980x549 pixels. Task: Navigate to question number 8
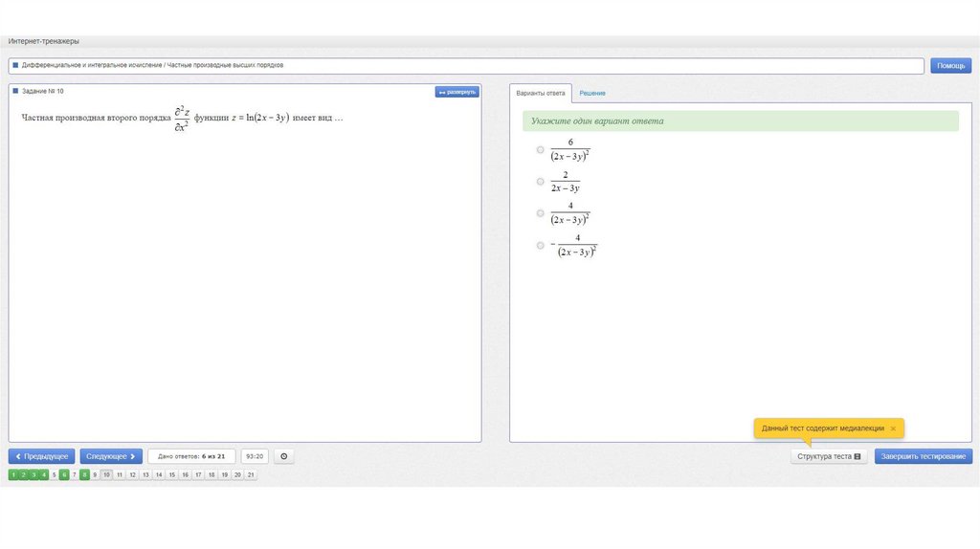point(85,474)
